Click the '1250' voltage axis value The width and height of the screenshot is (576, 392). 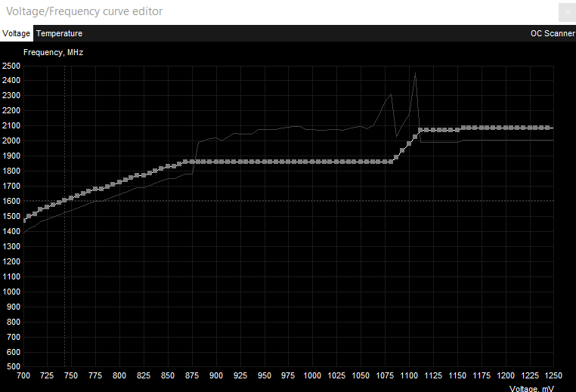point(553,375)
